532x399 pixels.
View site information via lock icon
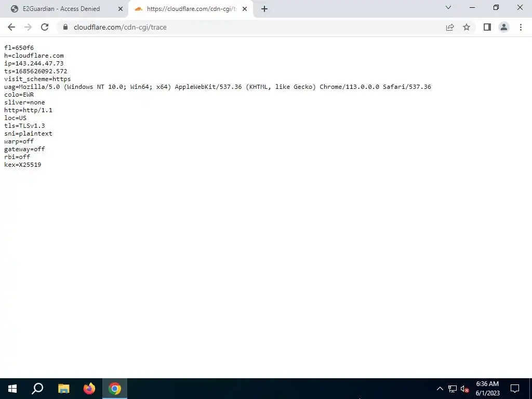(65, 27)
